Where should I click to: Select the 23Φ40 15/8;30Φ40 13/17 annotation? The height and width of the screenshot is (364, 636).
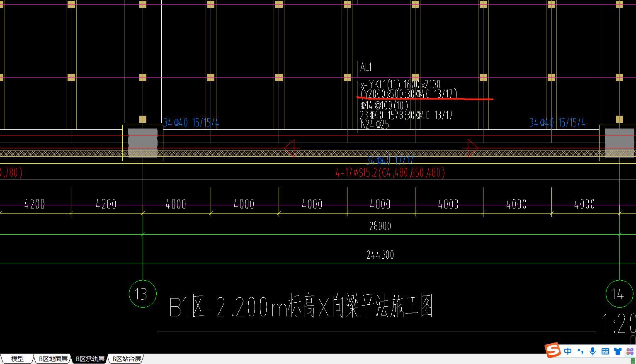click(406, 115)
